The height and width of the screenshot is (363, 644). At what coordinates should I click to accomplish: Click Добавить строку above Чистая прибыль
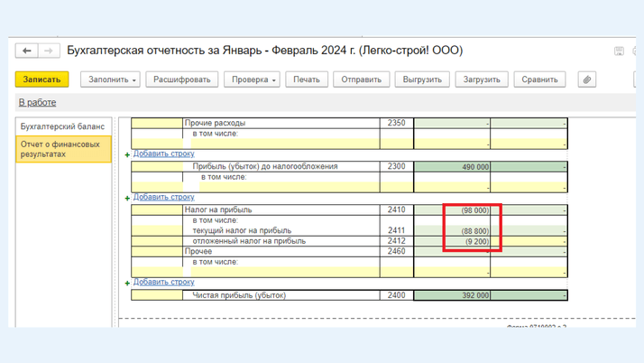click(163, 282)
